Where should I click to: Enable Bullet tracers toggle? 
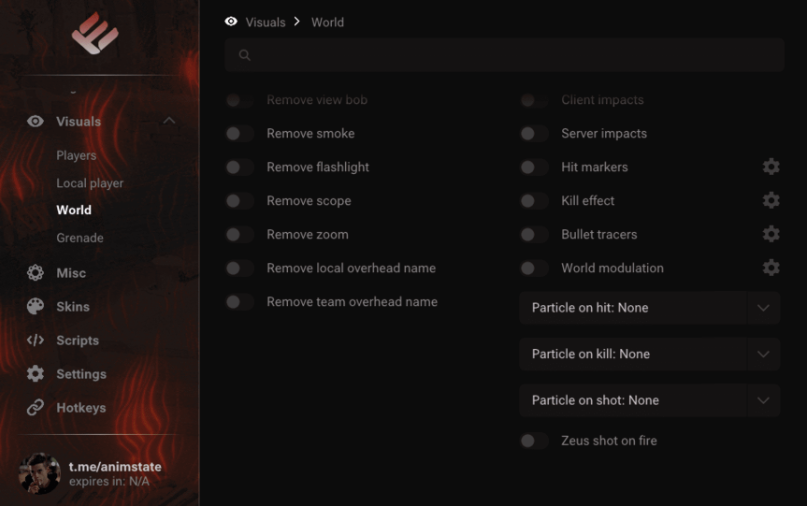coord(534,234)
